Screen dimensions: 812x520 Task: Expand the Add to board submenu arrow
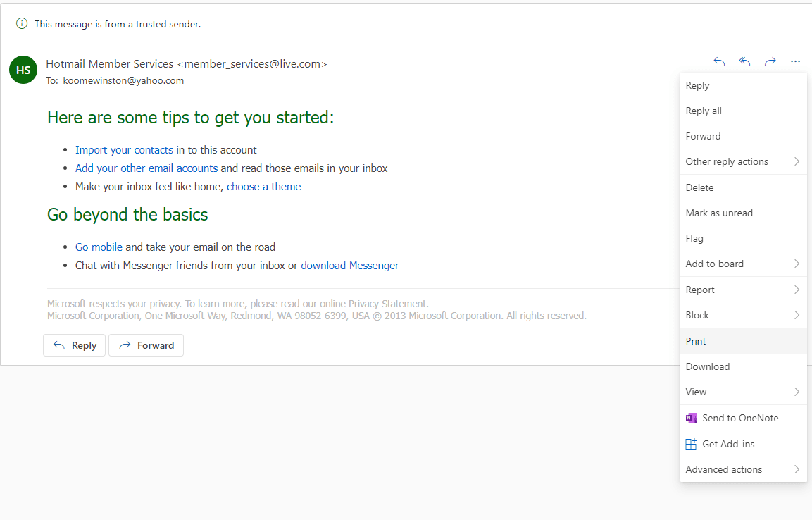(797, 264)
